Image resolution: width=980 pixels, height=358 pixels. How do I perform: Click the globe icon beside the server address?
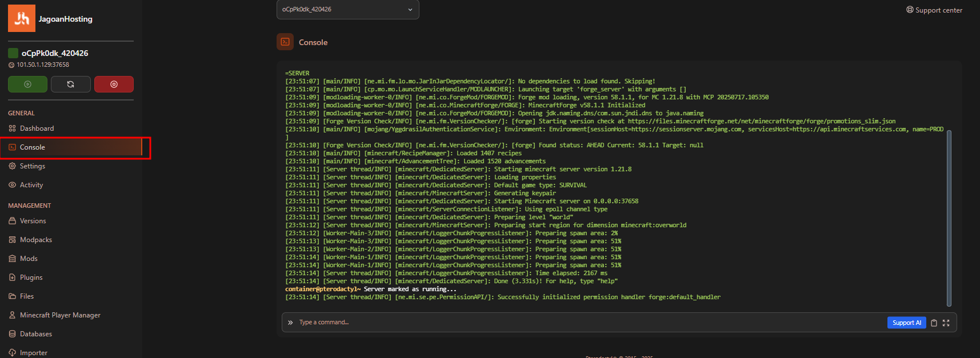(11, 65)
